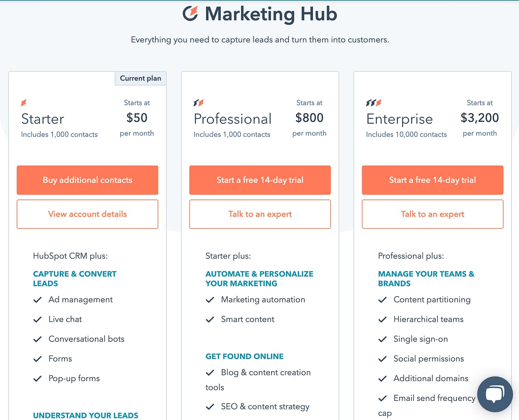The height and width of the screenshot is (420, 519).
Task: Select the single flame icon on Starter plan
Action: tap(24, 103)
